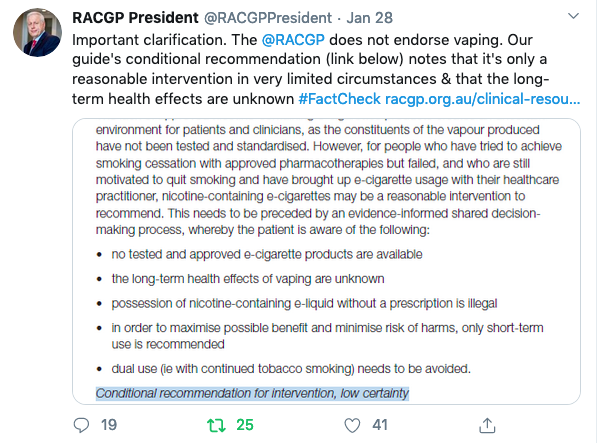Click the like count 41
Screen dimensions: 600x443
point(380,425)
